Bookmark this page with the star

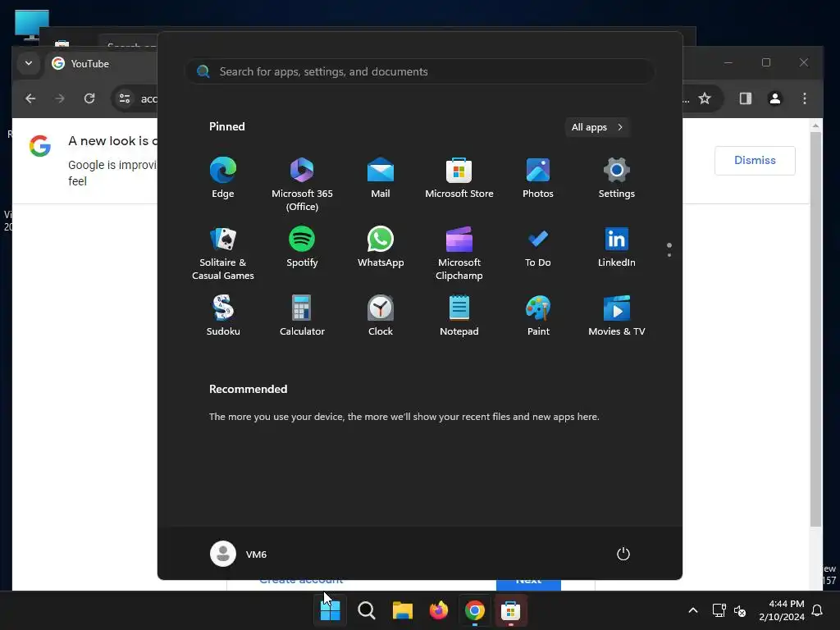[x=705, y=98]
